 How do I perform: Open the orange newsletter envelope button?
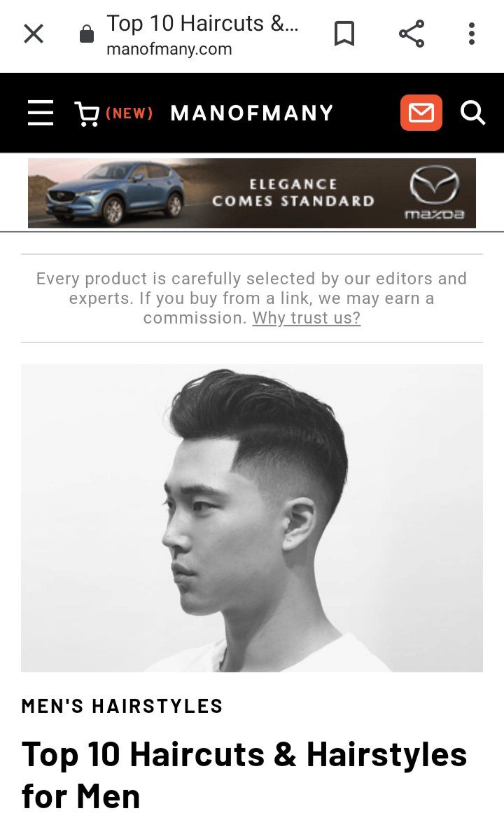pos(421,113)
